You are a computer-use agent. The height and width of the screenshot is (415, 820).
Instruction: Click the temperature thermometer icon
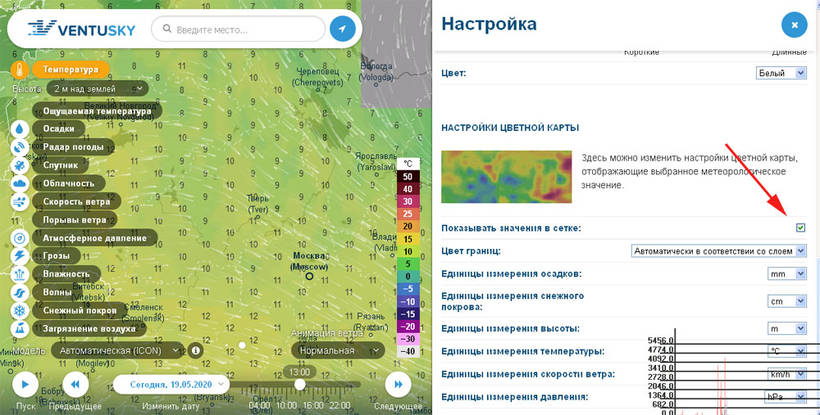pyautogui.click(x=20, y=71)
